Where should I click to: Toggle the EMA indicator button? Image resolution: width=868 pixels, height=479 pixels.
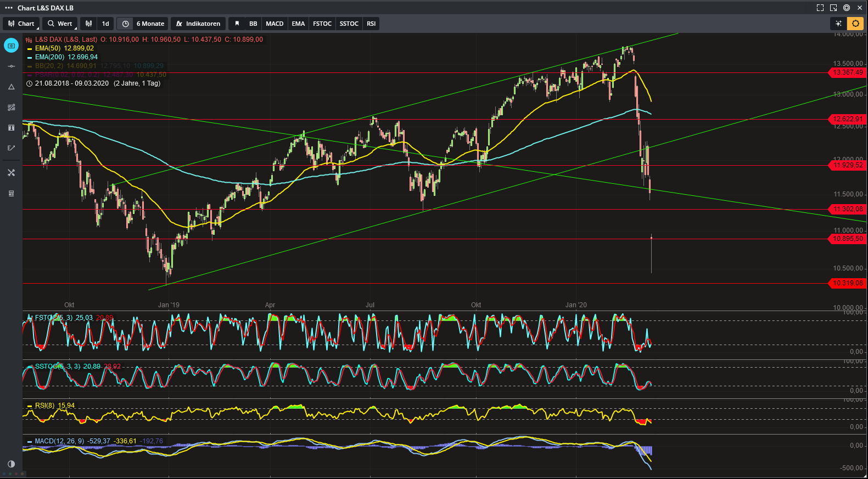[298, 24]
